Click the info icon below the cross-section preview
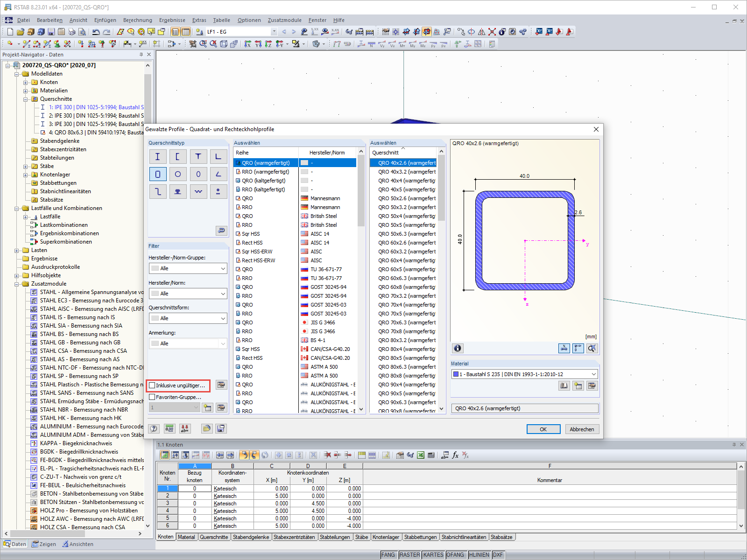 coord(458,348)
